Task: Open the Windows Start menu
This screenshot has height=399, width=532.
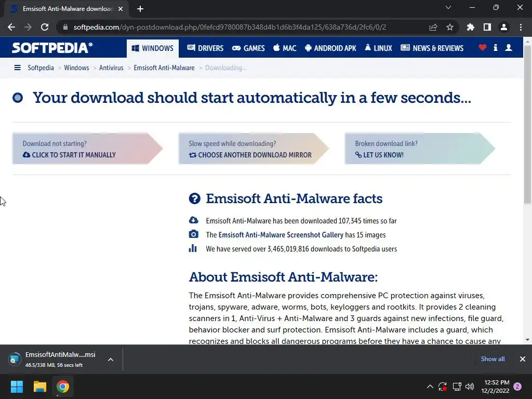Action: pyautogui.click(x=17, y=387)
